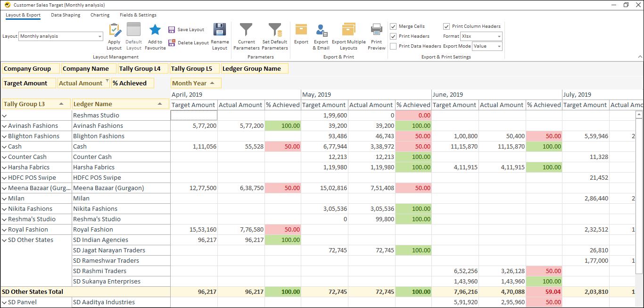Select the Default Layout icon
644x308 pixels.
pyautogui.click(x=133, y=35)
